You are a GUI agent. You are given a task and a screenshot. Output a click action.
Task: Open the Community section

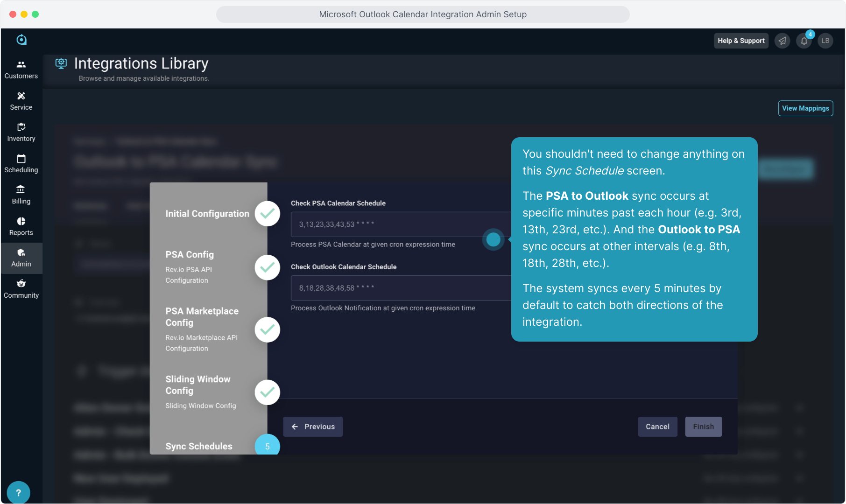tap(21, 289)
